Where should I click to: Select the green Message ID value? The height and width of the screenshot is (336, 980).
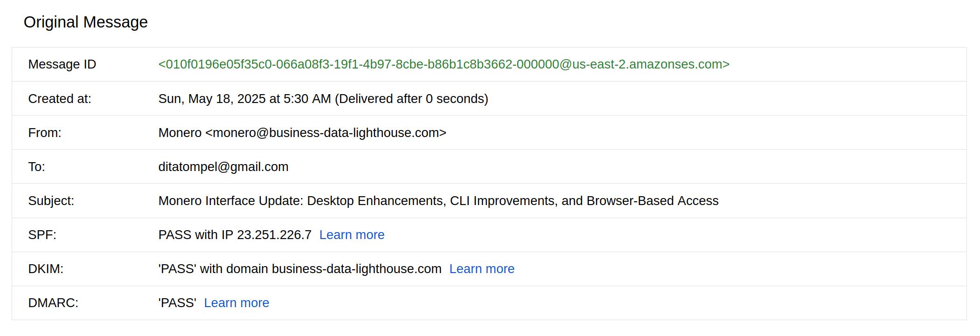pos(444,64)
